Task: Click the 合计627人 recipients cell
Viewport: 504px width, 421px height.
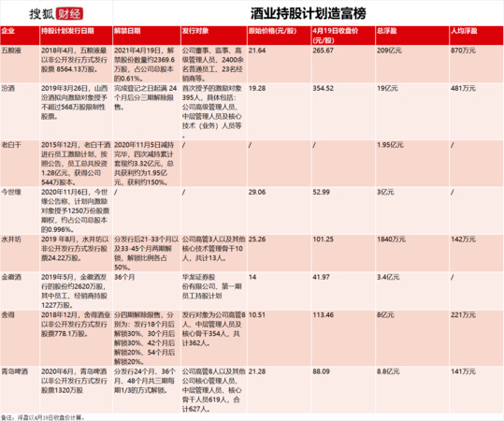Action: pos(214,390)
